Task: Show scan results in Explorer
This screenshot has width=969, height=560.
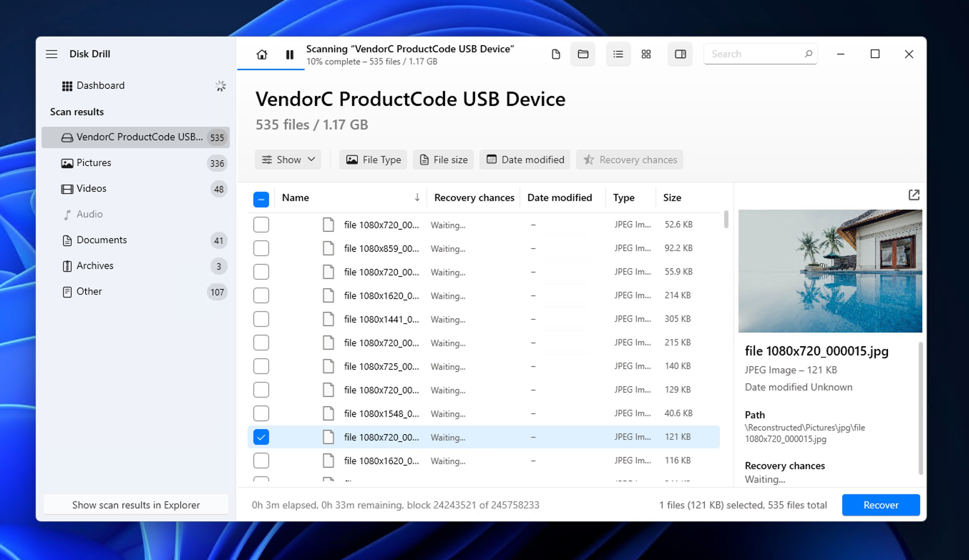Action: [x=135, y=505]
